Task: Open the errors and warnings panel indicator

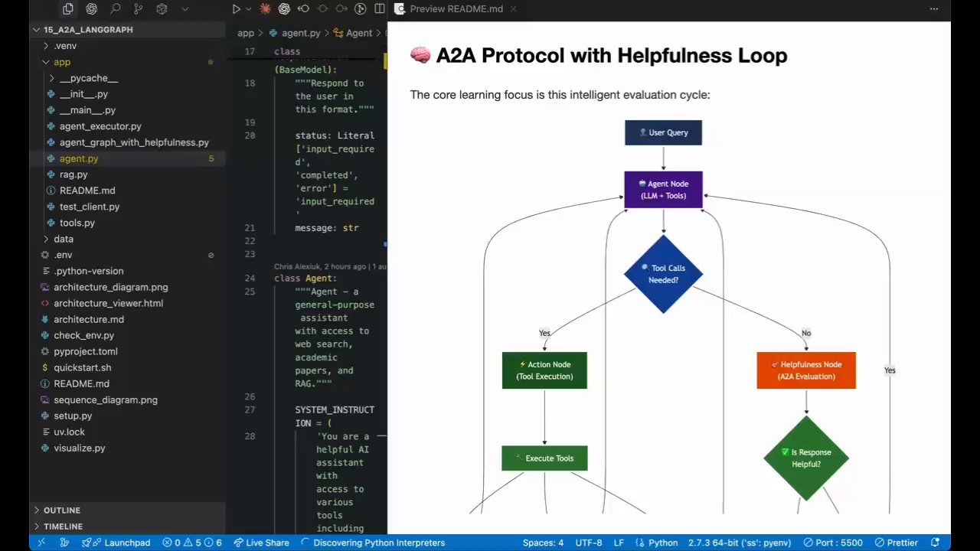Action: point(191,543)
